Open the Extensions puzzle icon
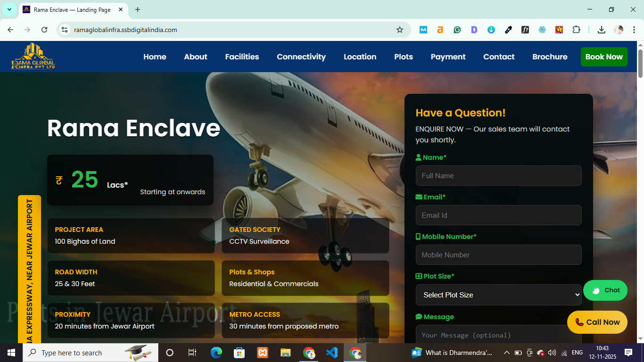 [576, 30]
